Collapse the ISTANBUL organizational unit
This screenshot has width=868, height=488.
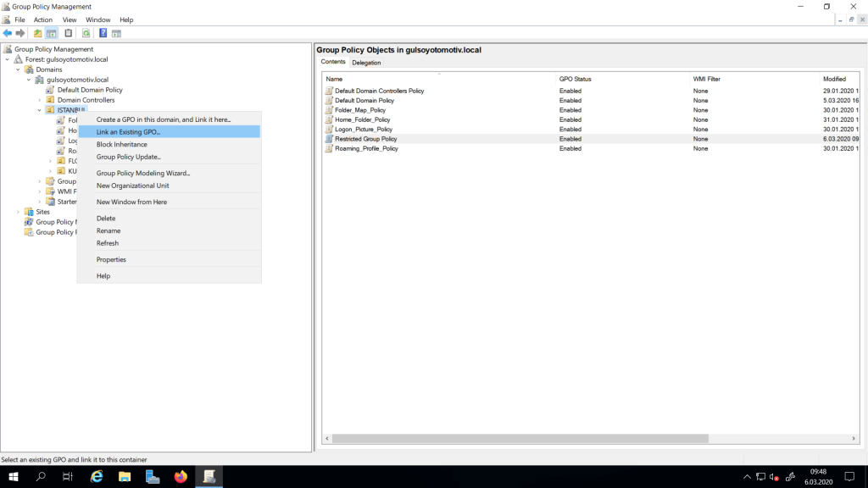[x=40, y=110]
